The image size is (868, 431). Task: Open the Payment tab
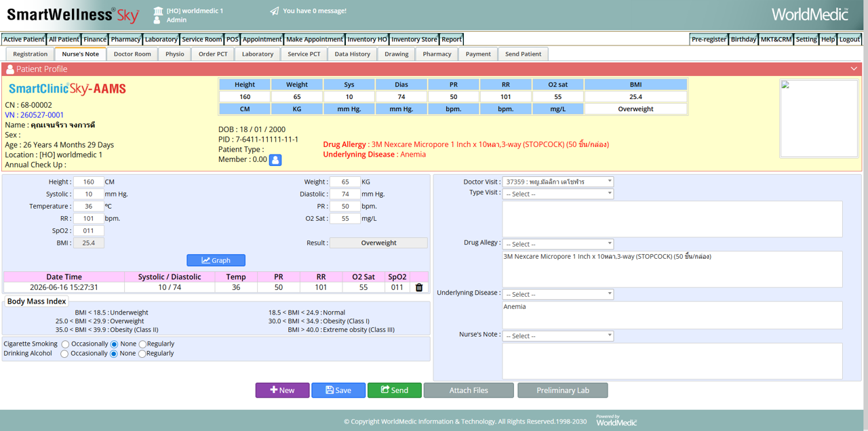point(478,54)
